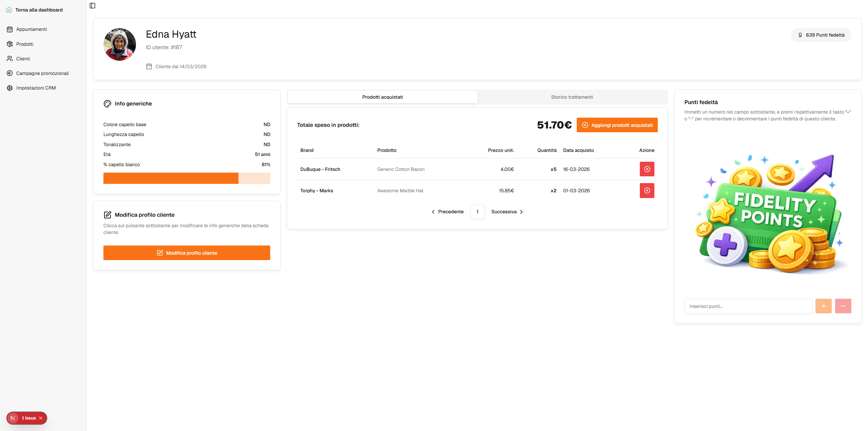Click the Inserisci punti input field

click(748, 306)
